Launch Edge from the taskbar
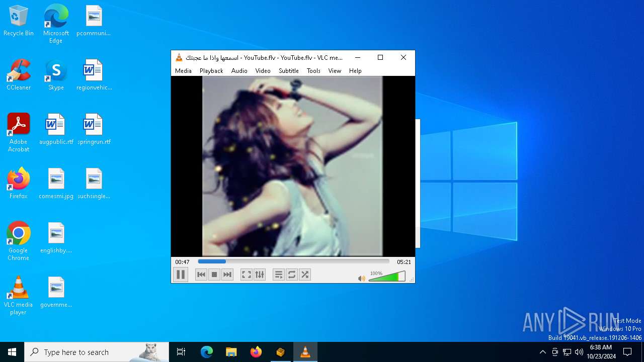This screenshot has height=362, width=644. coord(207,352)
